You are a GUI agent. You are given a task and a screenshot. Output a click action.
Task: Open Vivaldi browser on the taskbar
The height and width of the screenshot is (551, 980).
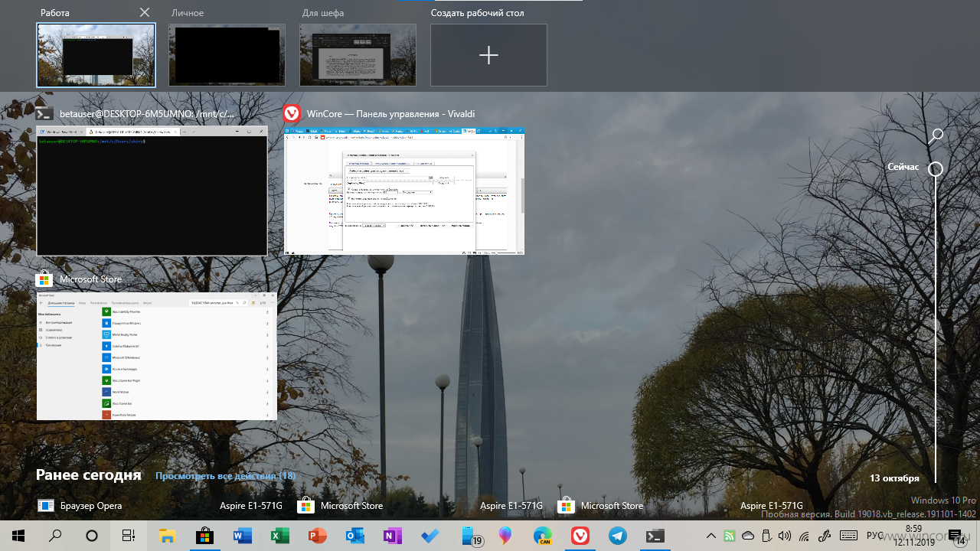pos(580,536)
